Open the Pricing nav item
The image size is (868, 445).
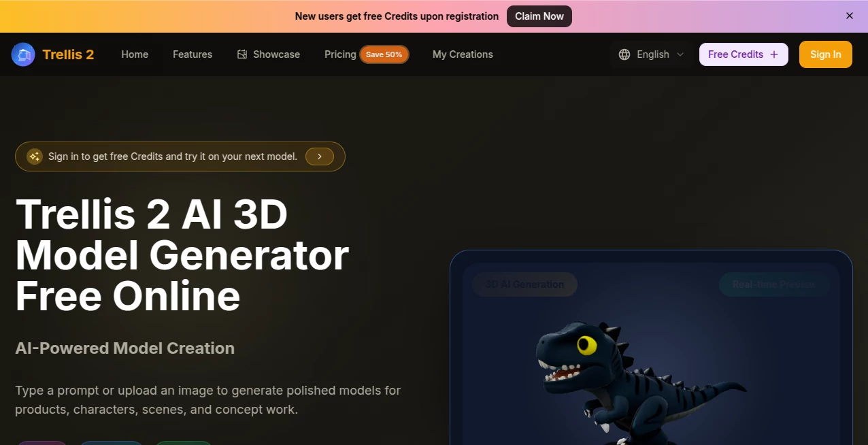[340, 54]
